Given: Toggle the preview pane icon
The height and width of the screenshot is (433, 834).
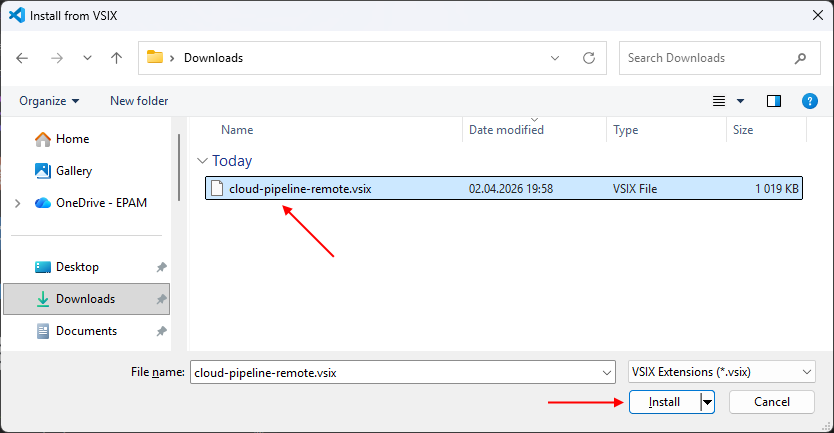Looking at the screenshot, I should [773, 101].
